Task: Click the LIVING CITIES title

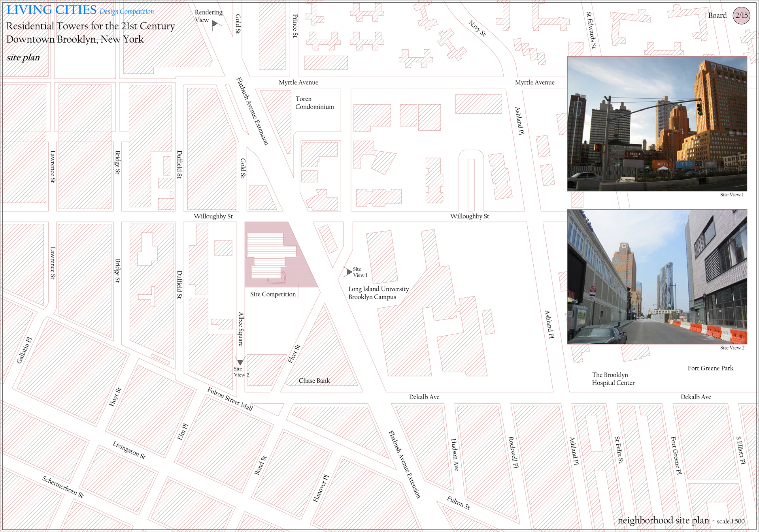Action: (x=51, y=10)
